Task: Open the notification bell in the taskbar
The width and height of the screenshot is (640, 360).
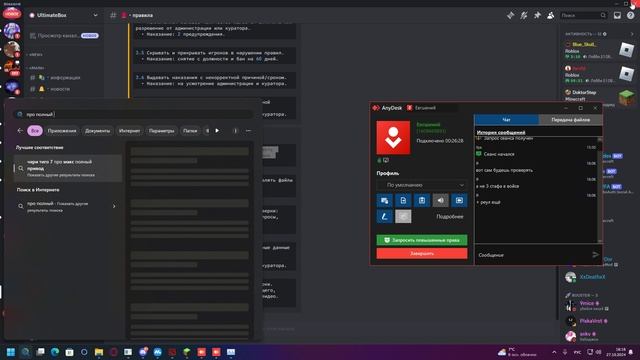Action: pos(631,352)
